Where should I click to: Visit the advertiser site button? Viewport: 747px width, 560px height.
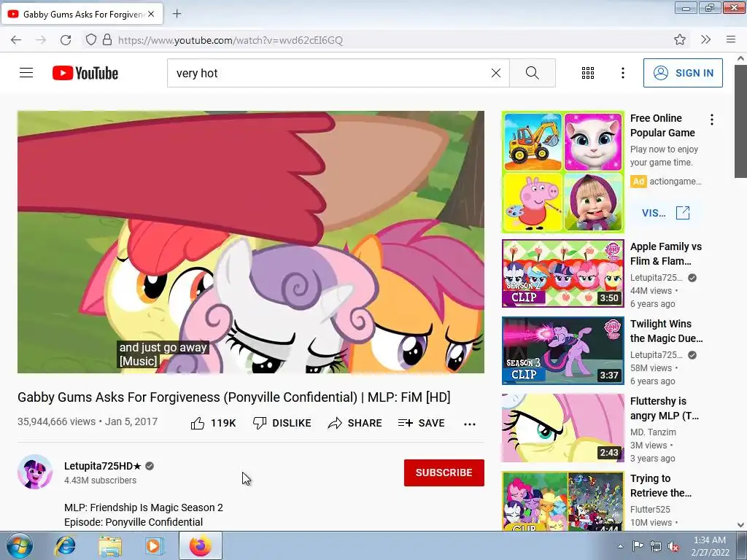click(x=665, y=213)
